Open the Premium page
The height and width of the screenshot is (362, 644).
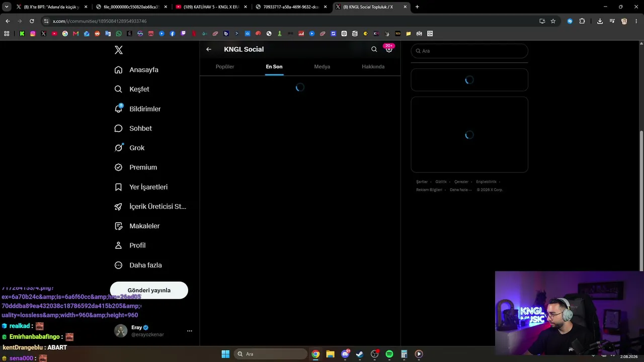pos(136,167)
